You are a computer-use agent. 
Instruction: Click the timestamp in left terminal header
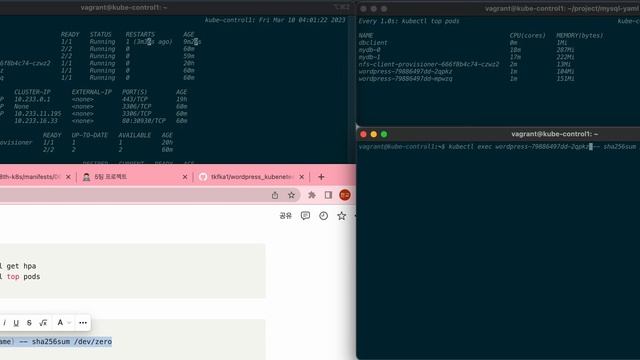click(x=302, y=20)
